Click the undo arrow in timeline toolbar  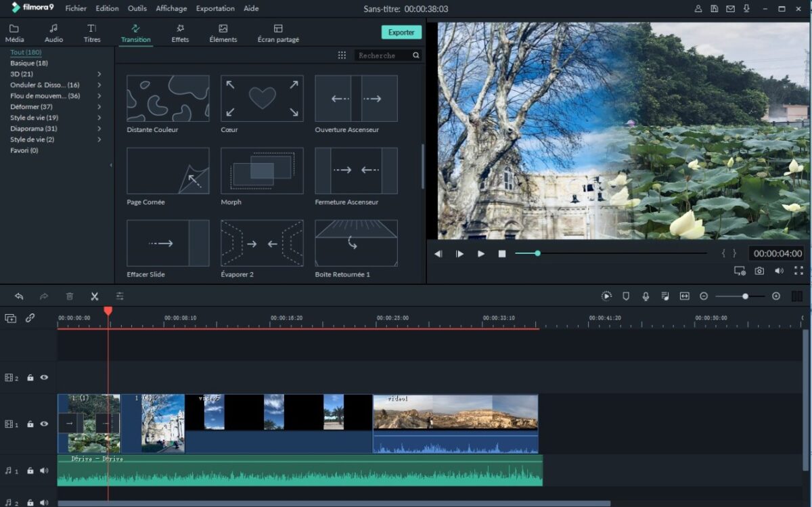[19, 296]
